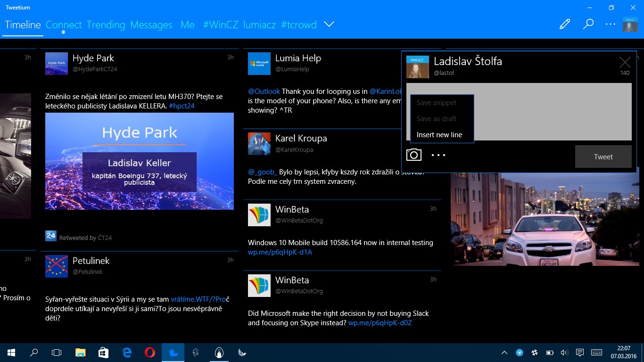The image size is (644, 362).
Task: Click the @Petulinek handle
Action: click(87, 272)
